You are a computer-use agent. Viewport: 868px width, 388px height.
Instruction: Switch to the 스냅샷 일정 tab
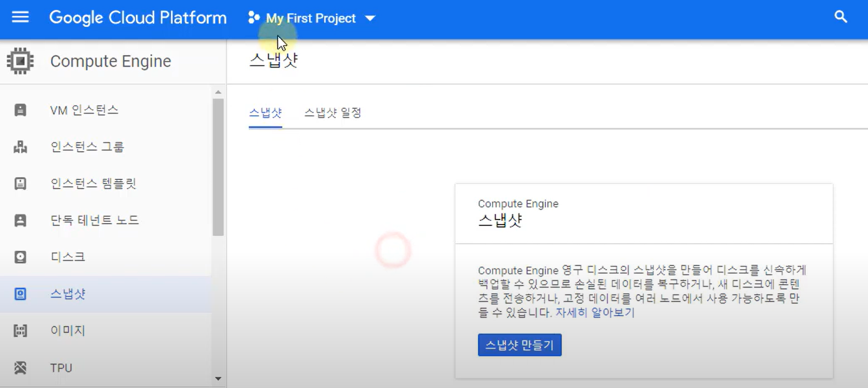(332, 113)
